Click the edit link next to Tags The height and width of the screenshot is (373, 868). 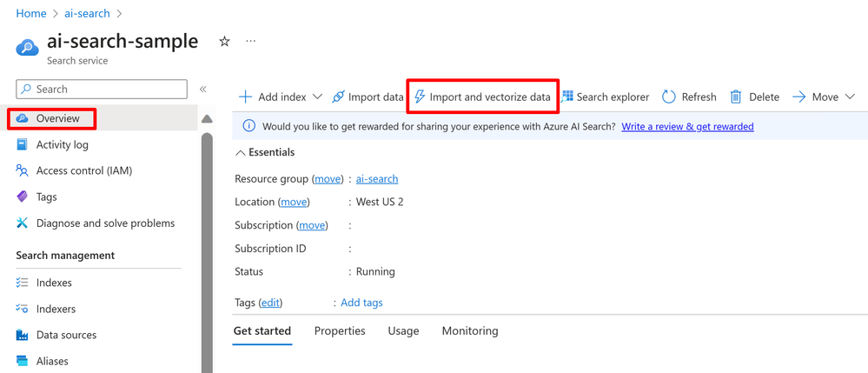point(270,303)
